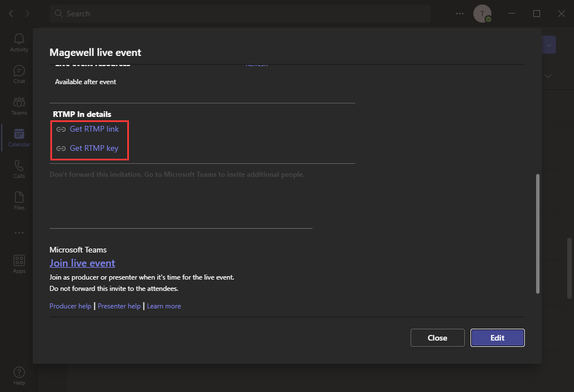Viewport: 574px width, 392px height.
Task: Open Settings and more ellipsis menu
Action: tap(459, 14)
